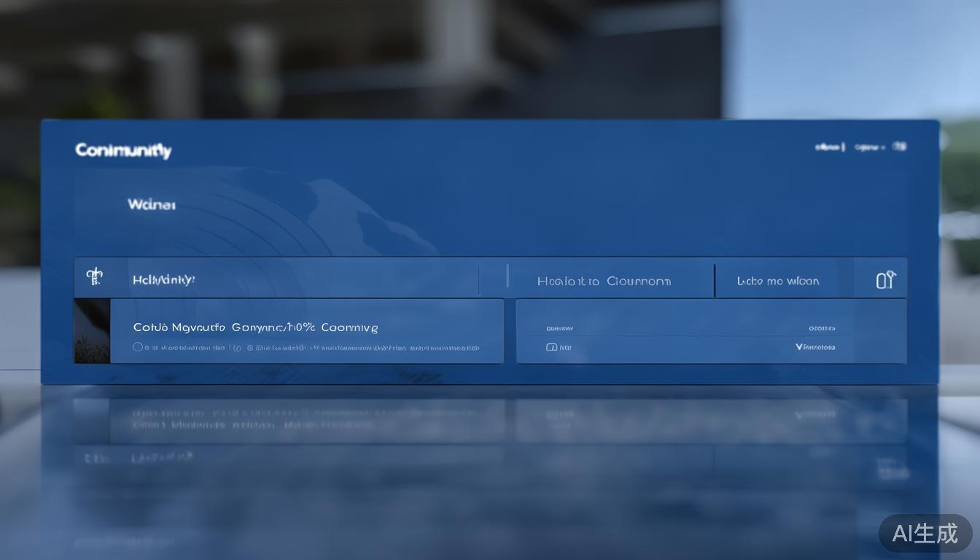Image resolution: width=980 pixels, height=560 pixels.
Task: Click the "Wcina" heading
Action: (x=152, y=205)
